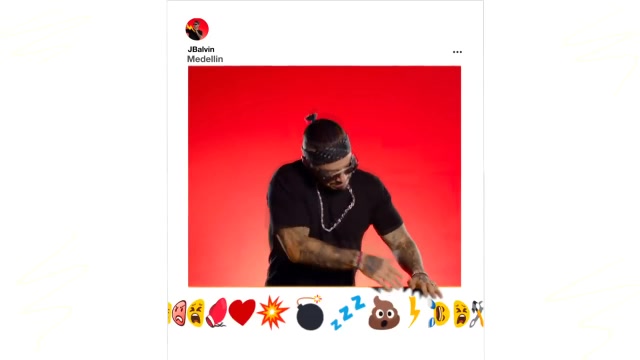
Task: Click the JBalvin username link
Action: tap(201, 49)
